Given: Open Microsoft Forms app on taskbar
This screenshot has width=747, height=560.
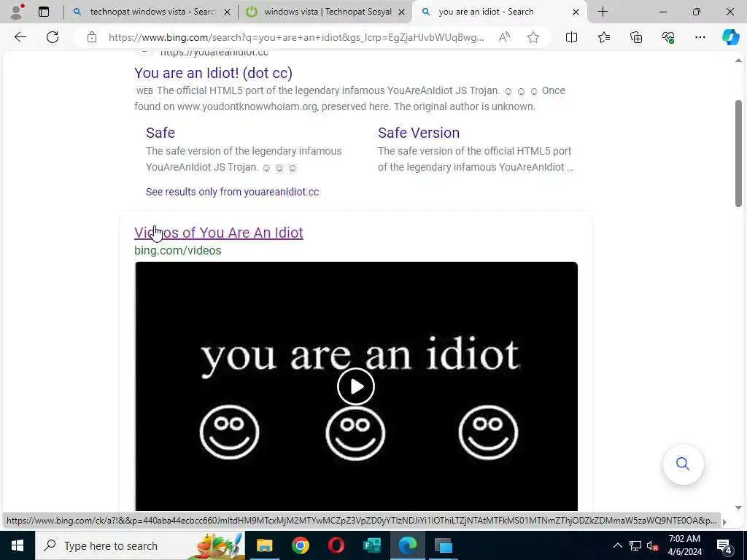Looking at the screenshot, I should coord(371,545).
